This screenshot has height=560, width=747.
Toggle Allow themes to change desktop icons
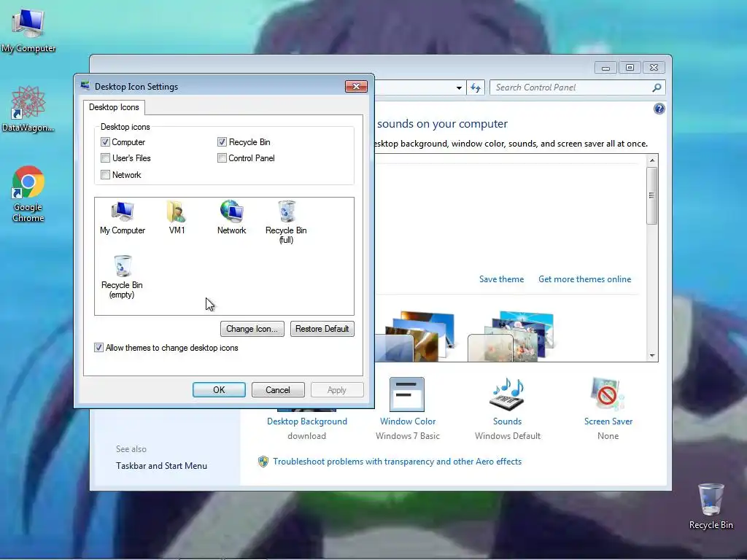point(98,348)
